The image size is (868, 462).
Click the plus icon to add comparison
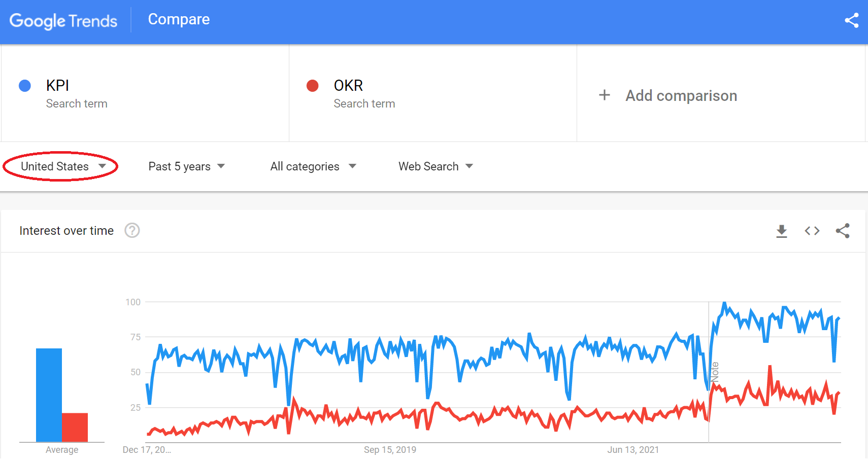[x=604, y=95]
